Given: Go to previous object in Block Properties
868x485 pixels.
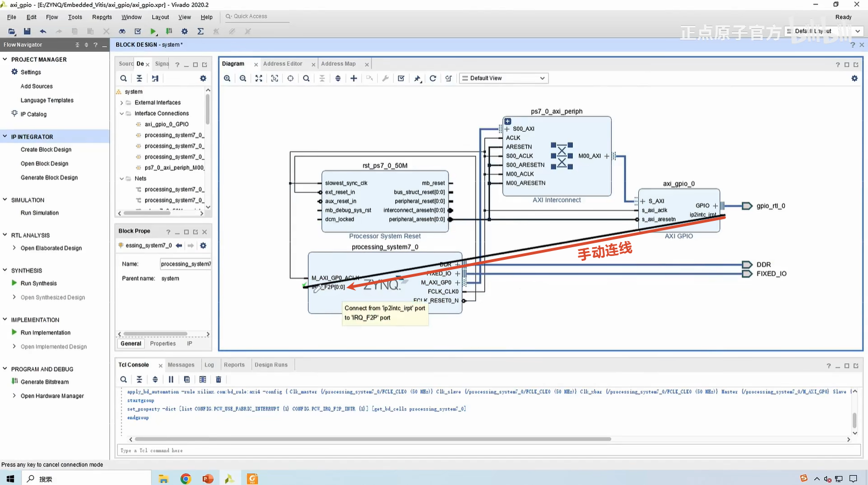Looking at the screenshot, I should 179,246.
